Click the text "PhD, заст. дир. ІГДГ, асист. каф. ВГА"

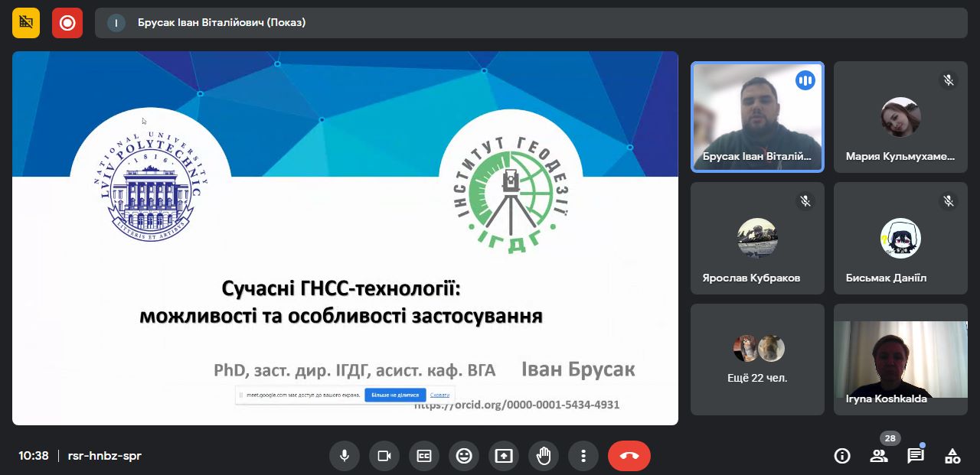coord(354,370)
